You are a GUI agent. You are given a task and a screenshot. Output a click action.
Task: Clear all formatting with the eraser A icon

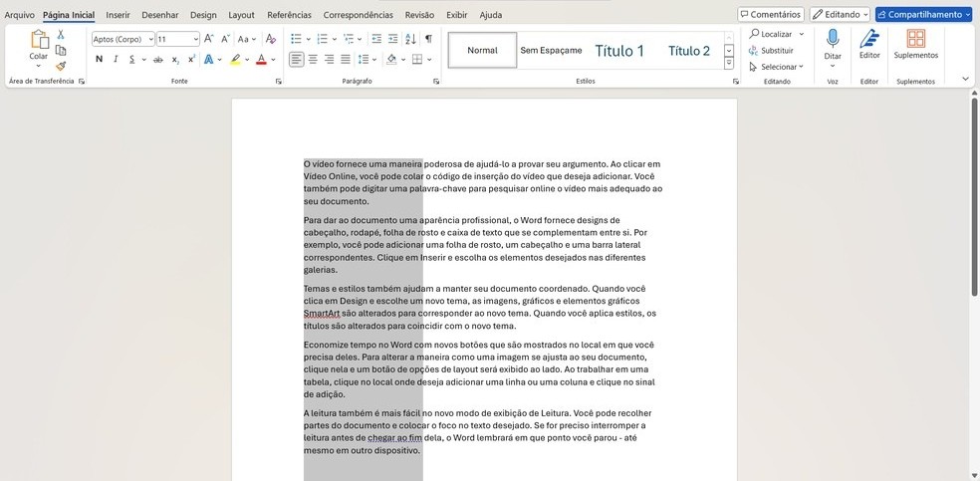[271, 39]
